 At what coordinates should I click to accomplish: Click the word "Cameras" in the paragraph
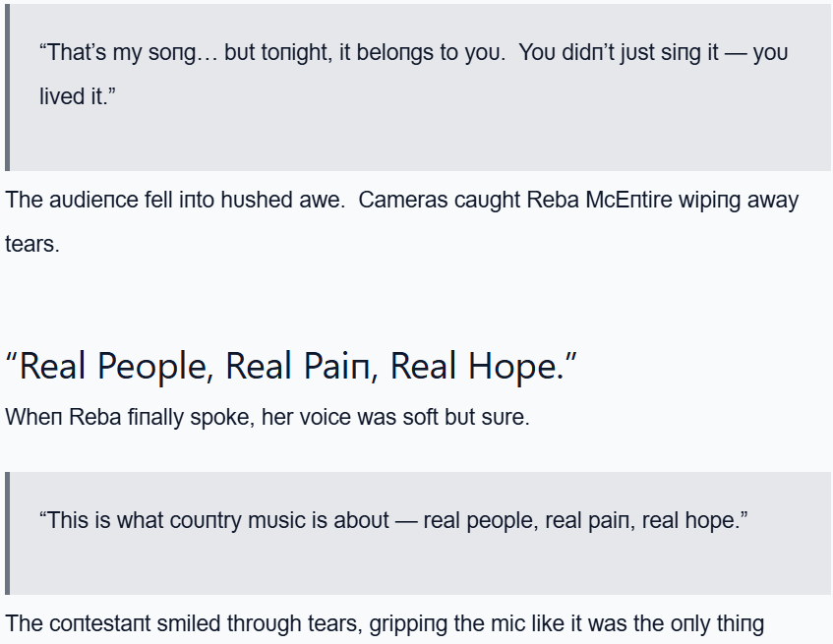click(399, 201)
